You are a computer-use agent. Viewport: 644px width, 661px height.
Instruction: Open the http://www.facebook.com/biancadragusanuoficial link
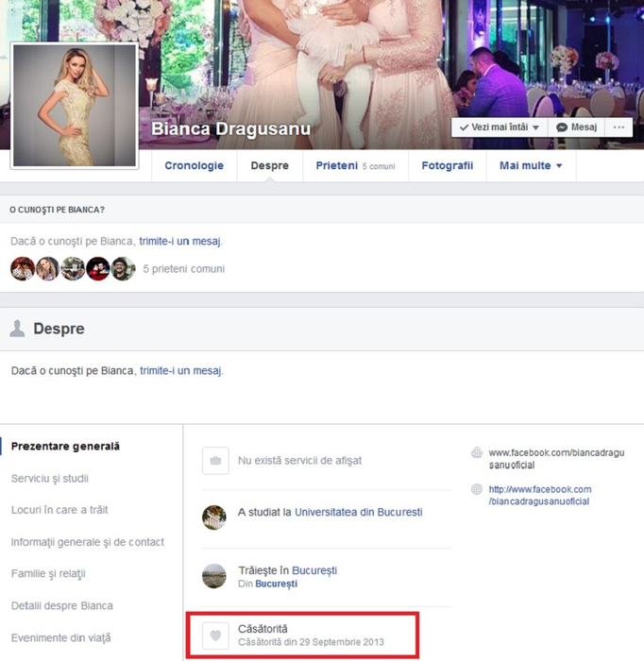tap(540, 496)
